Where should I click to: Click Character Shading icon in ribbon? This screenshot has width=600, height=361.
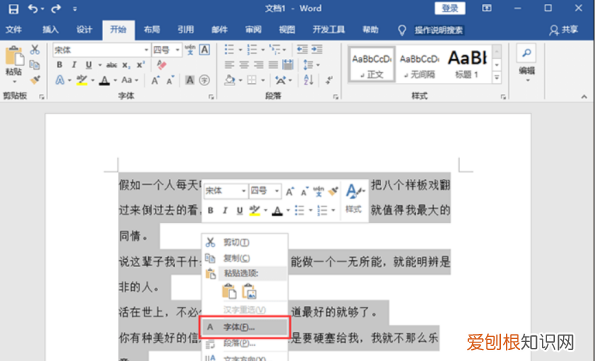(190, 80)
